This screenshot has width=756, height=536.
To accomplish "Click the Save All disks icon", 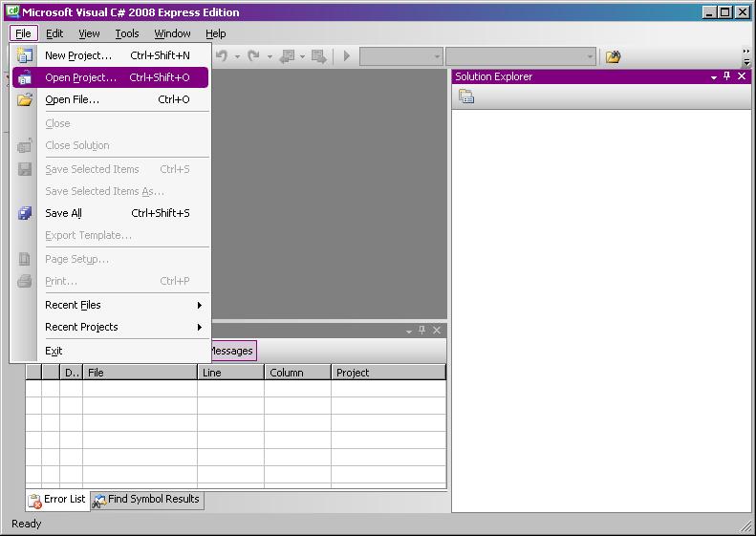I will click(x=25, y=213).
